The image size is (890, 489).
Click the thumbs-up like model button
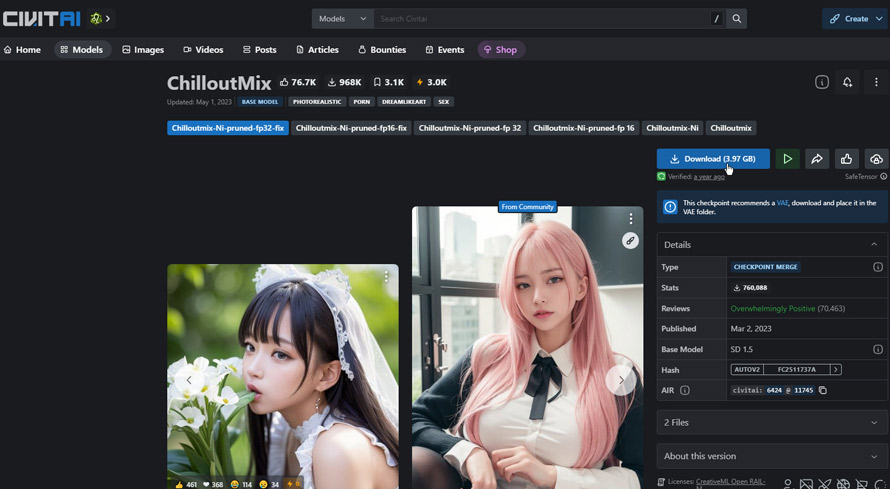click(x=847, y=159)
